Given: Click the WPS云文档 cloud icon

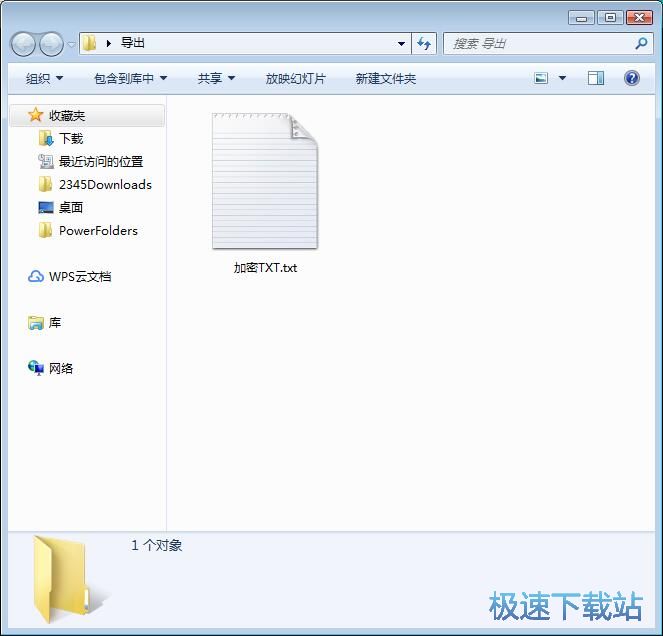Looking at the screenshot, I should tap(36, 277).
